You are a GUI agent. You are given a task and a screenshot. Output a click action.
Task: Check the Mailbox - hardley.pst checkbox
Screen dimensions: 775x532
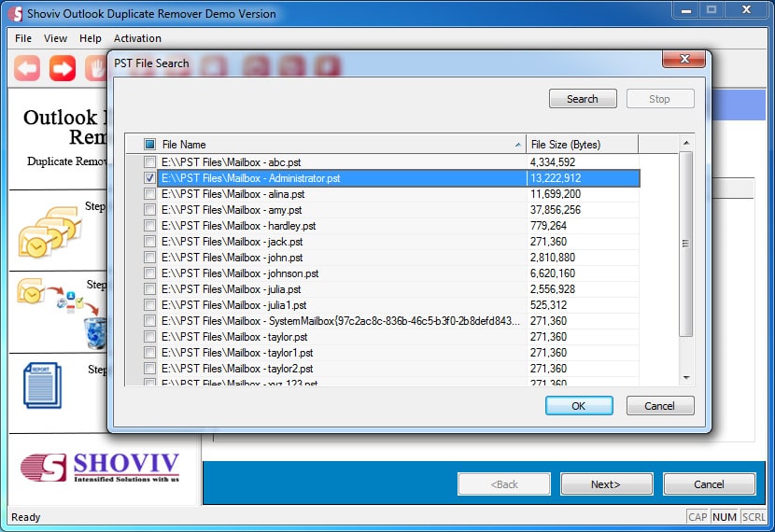(149, 226)
